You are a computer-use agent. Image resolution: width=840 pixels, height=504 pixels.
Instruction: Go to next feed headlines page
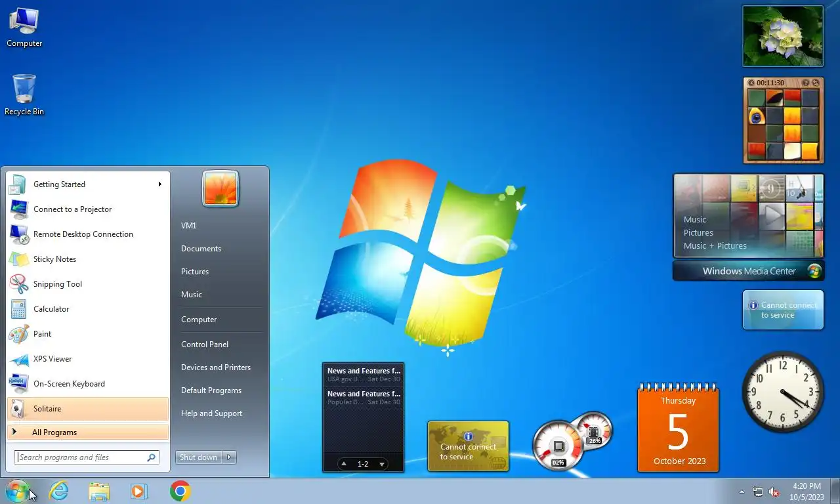click(x=382, y=464)
